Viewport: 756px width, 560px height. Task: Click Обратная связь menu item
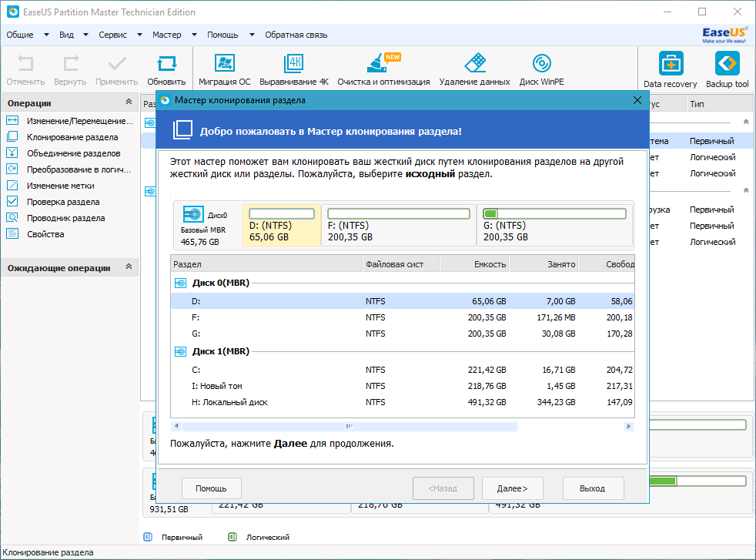(296, 35)
